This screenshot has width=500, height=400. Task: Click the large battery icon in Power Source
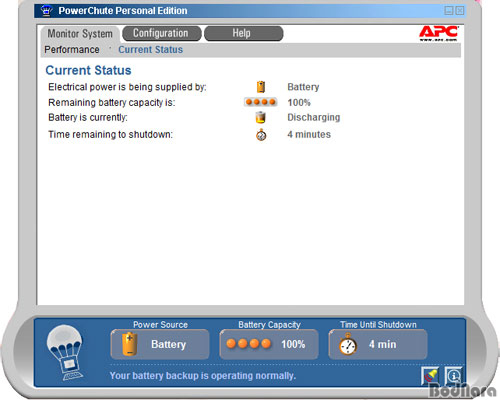130,344
